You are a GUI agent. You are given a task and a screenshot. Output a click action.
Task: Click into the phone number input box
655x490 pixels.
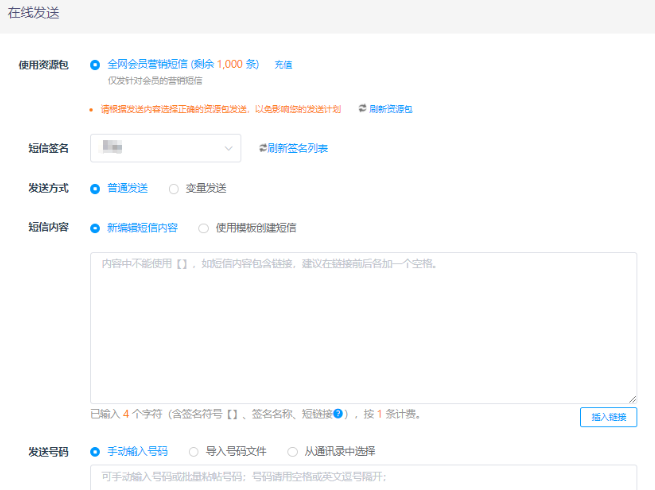click(363, 477)
